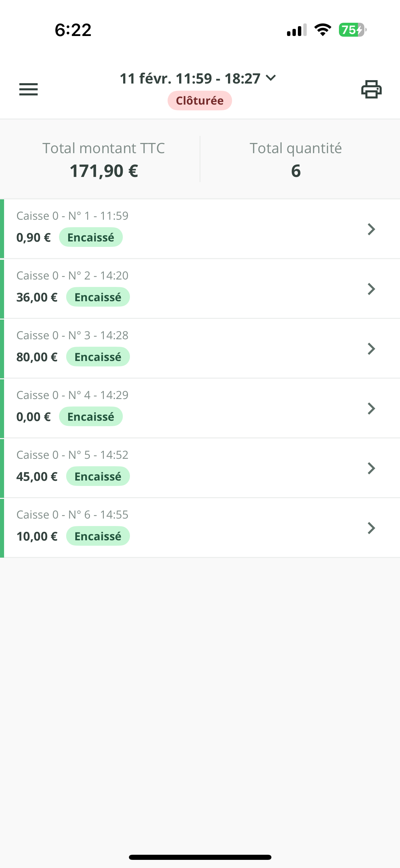This screenshot has height=868, width=400.
Task: Open ticket N° 2 chevron arrow
Action: point(371,289)
